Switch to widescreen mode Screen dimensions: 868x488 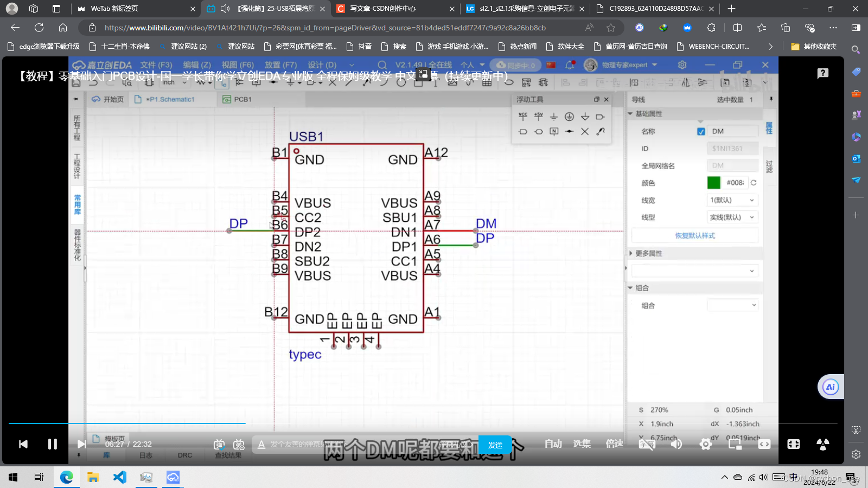point(764,444)
